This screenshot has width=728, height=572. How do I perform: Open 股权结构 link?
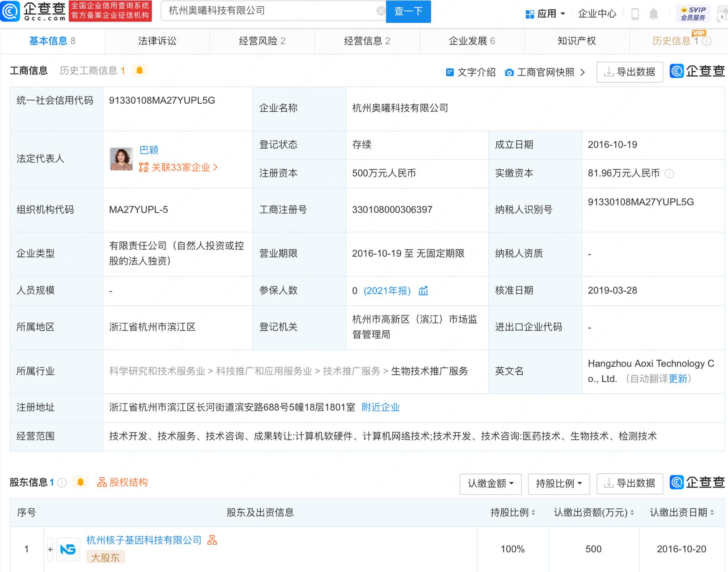123,483
